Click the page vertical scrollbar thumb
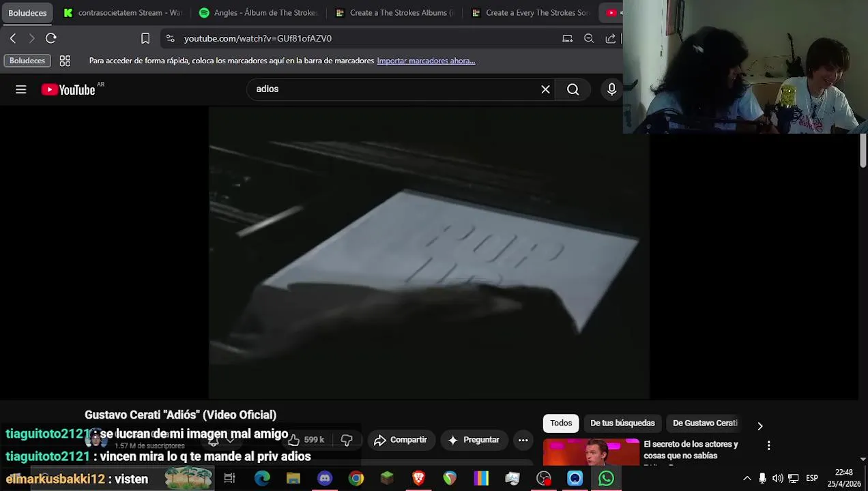 coord(863,150)
